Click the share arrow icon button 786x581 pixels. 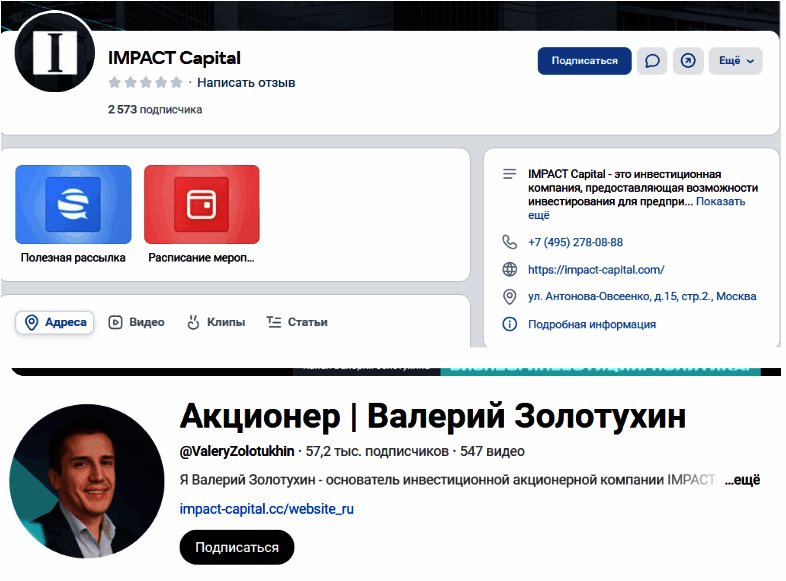(x=688, y=61)
